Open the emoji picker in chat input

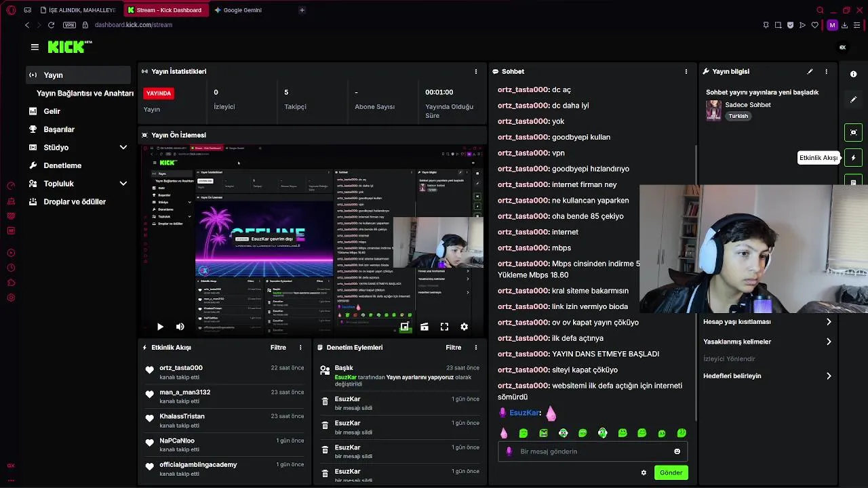tap(677, 451)
